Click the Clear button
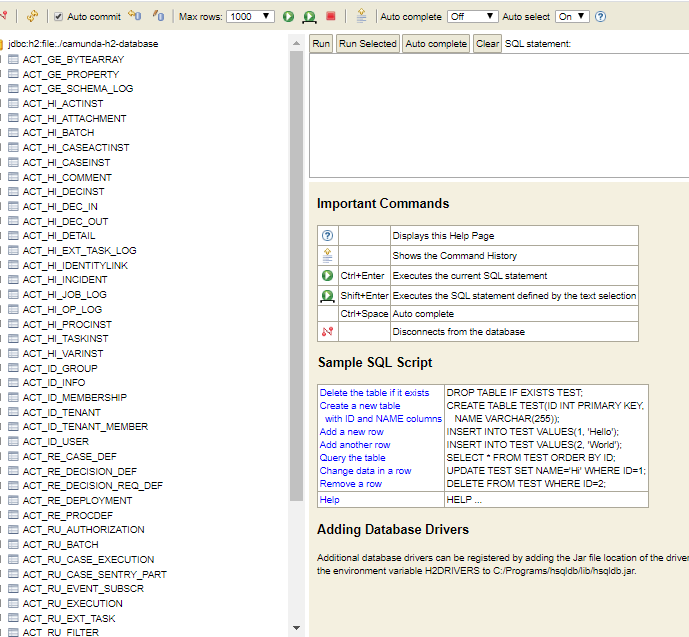Image resolution: width=689 pixels, height=637 pixels. [487, 44]
